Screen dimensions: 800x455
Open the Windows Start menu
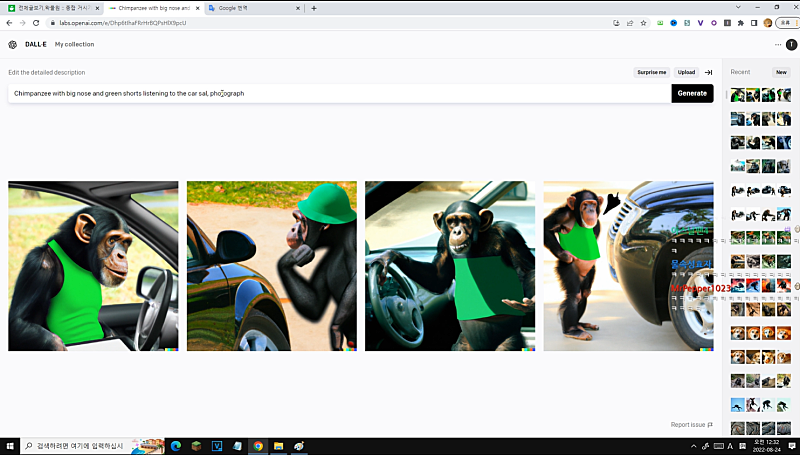coord(9,446)
